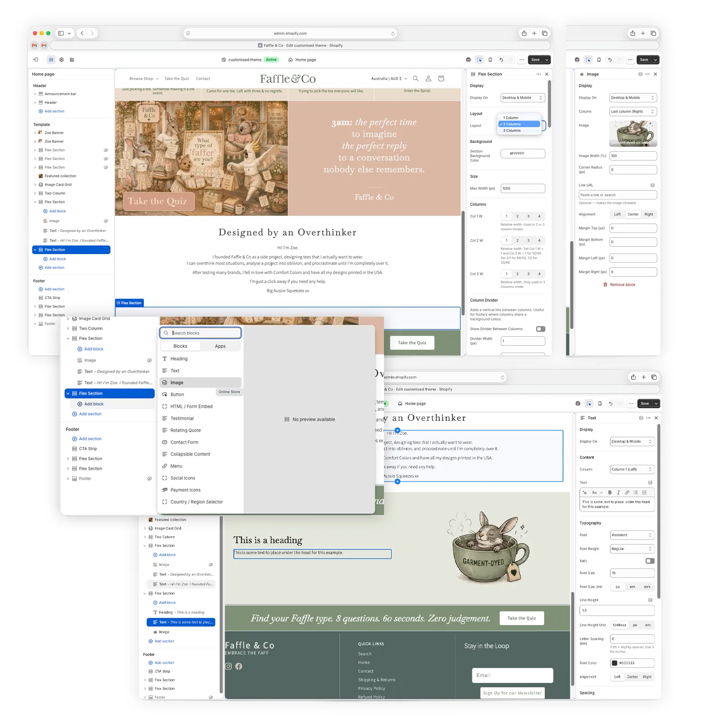Screen dimensions: 709x728
Task: Toggle the Italic switch in Typography
Action: 650,561
